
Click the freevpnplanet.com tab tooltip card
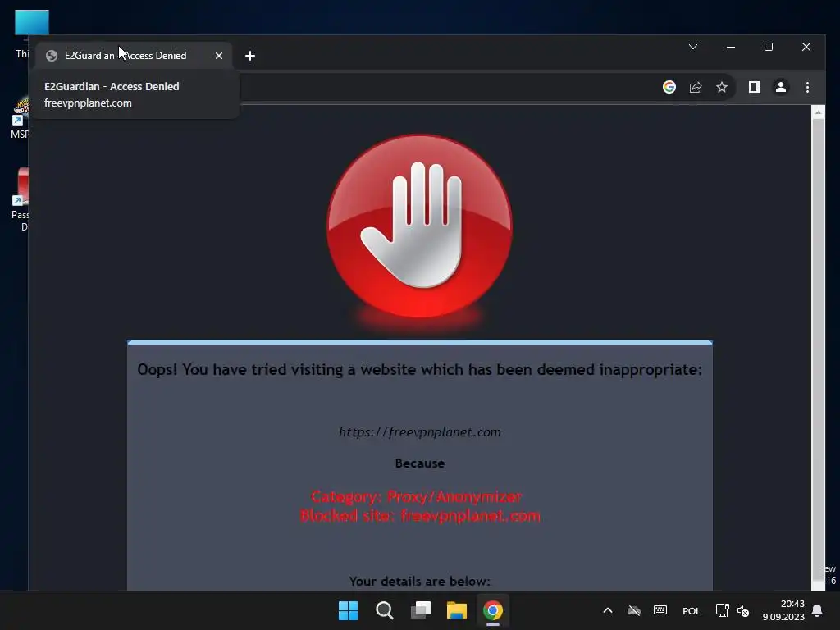134,94
